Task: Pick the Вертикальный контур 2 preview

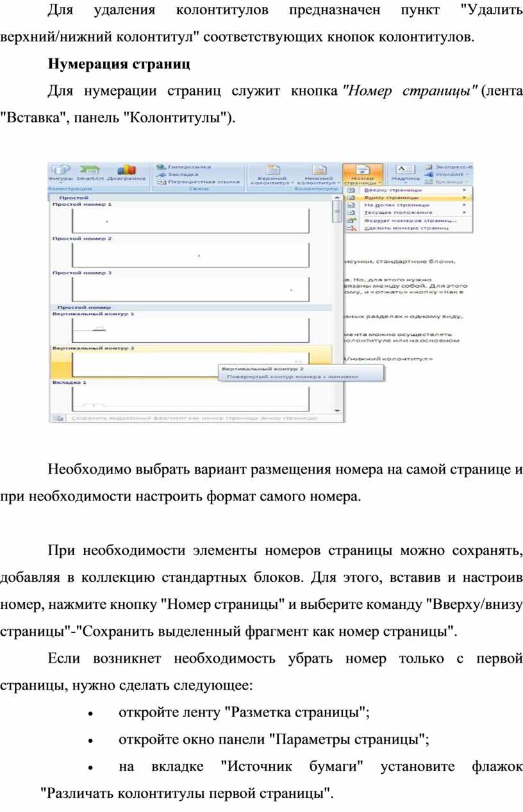Action: point(190,363)
